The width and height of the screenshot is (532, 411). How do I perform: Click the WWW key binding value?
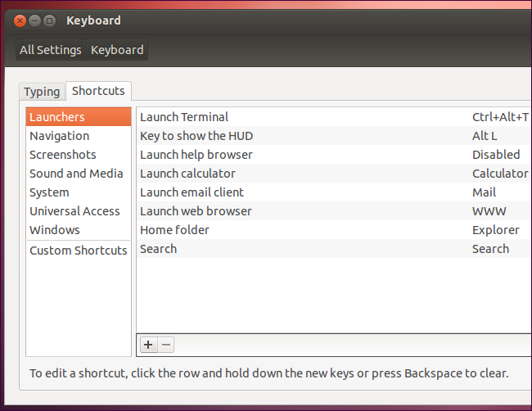(x=489, y=211)
